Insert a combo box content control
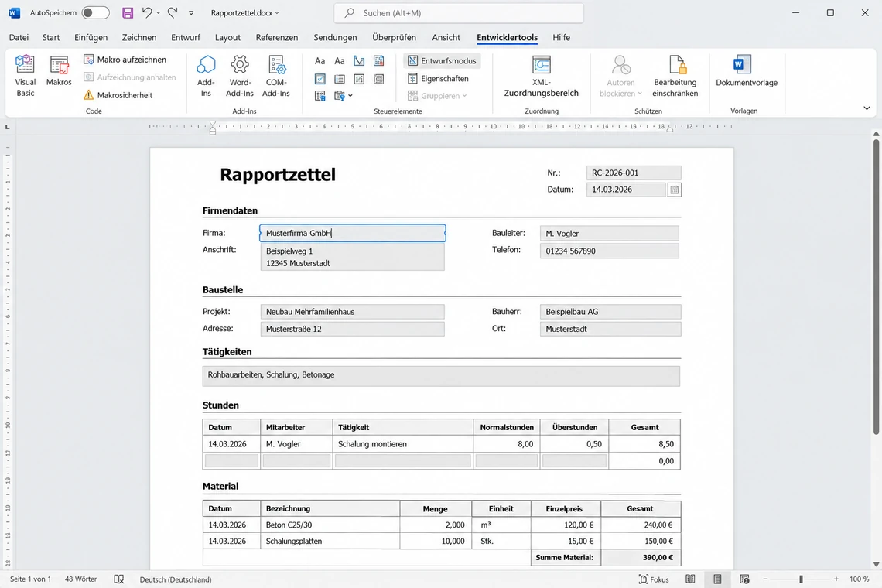 pos(339,79)
